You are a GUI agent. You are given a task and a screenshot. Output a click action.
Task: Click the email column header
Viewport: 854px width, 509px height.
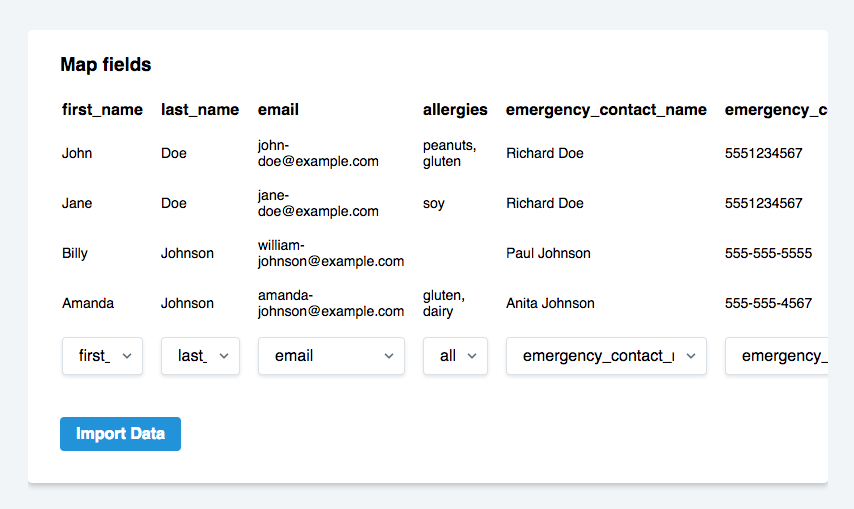(x=278, y=110)
